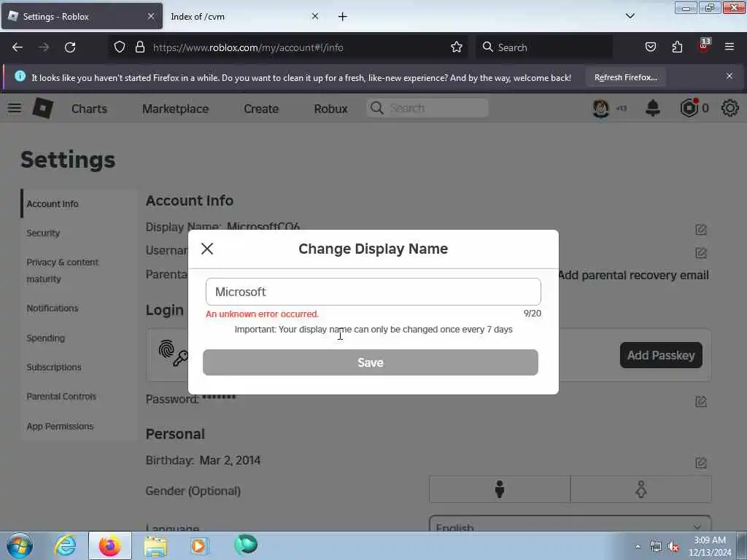Open Privacy & content maturity settings
Screen dimensions: 747x560
pos(63,271)
